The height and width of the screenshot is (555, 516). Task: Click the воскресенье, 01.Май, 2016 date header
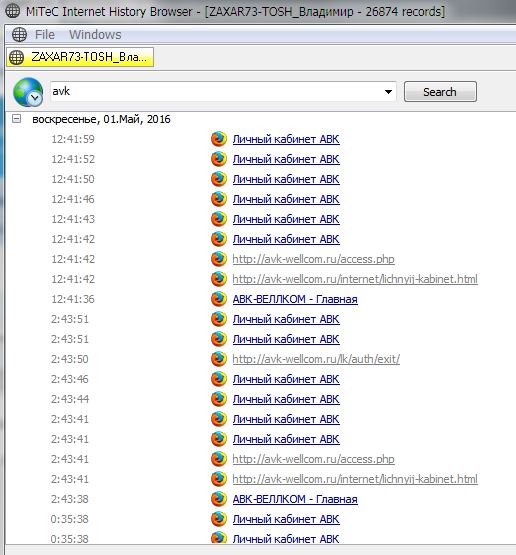click(101, 119)
